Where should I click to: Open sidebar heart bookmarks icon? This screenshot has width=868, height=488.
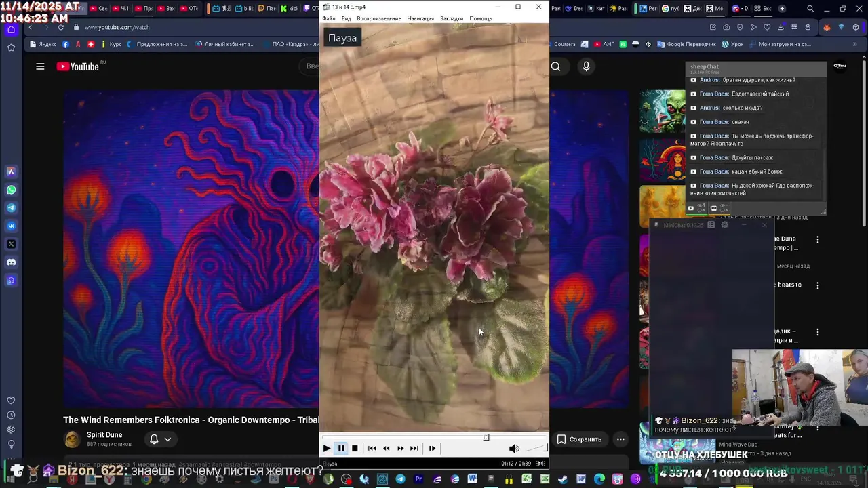(x=11, y=401)
